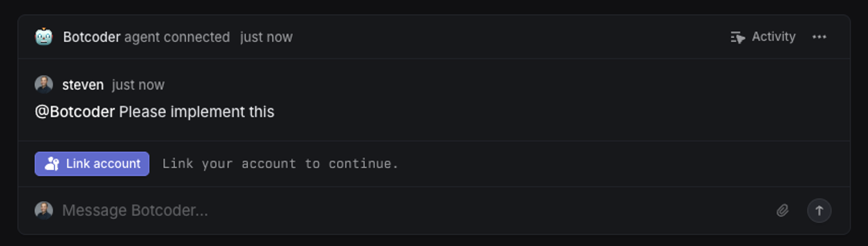The image size is (868, 246).
Task: Click the people icon inside Link account
Action: click(52, 164)
